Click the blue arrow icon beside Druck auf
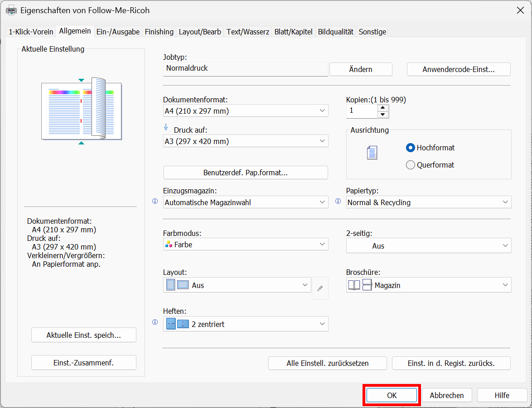This screenshot has height=408, width=532. click(166, 128)
